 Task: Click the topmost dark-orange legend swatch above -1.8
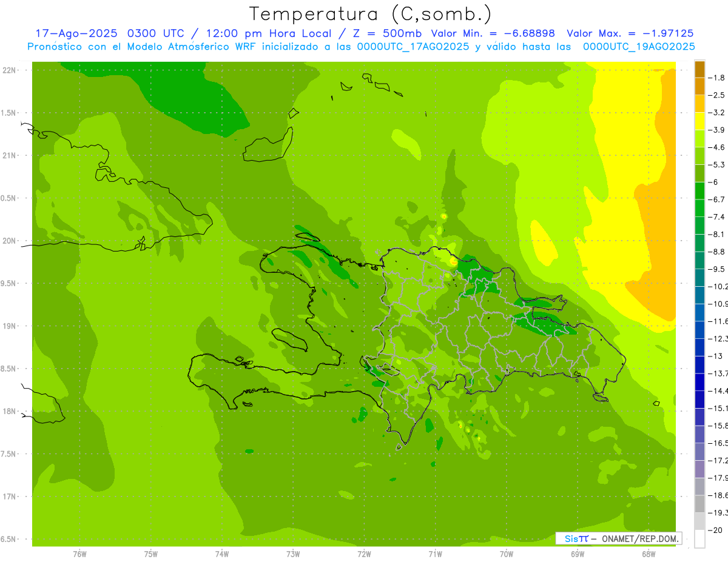pyautogui.click(x=699, y=69)
